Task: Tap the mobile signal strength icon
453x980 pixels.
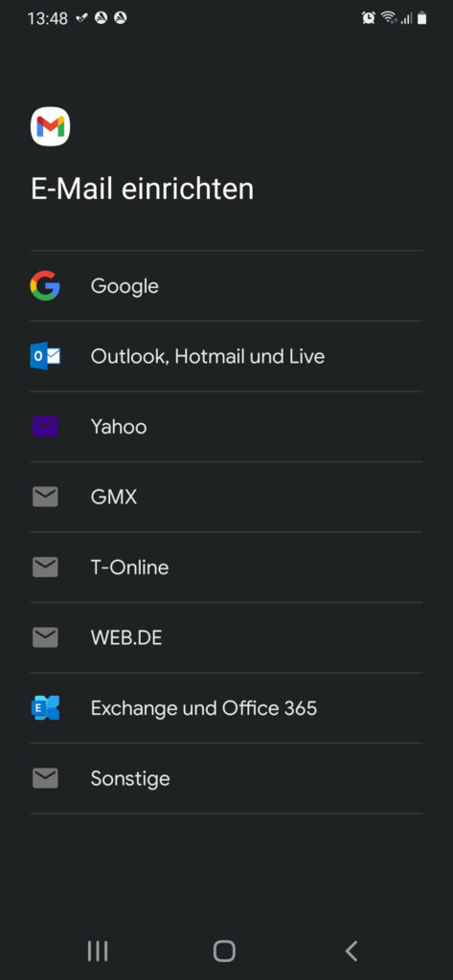Action: pos(407,19)
